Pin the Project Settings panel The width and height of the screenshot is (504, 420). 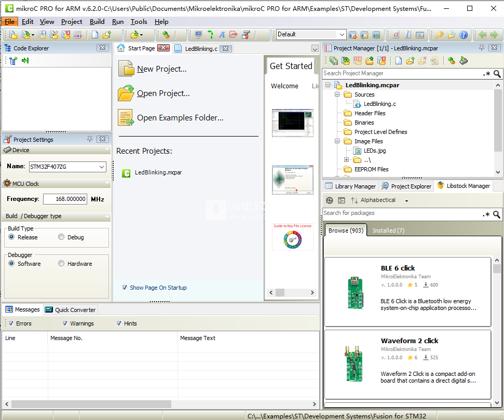(x=90, y=139)
